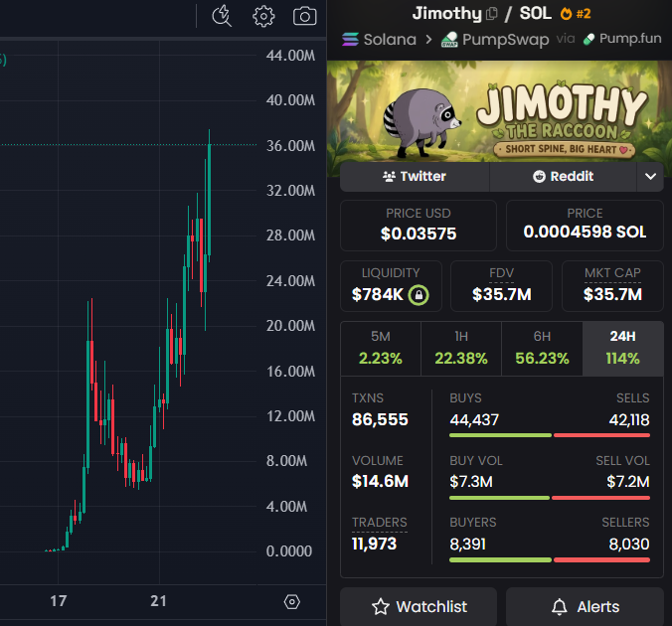Click the Watchlist star icon

pos(380,607)
